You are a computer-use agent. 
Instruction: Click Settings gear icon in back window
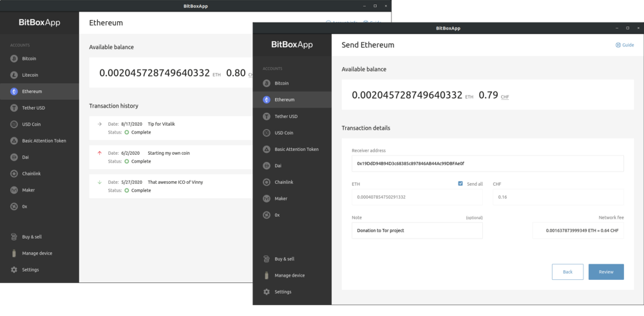(14, 270)
